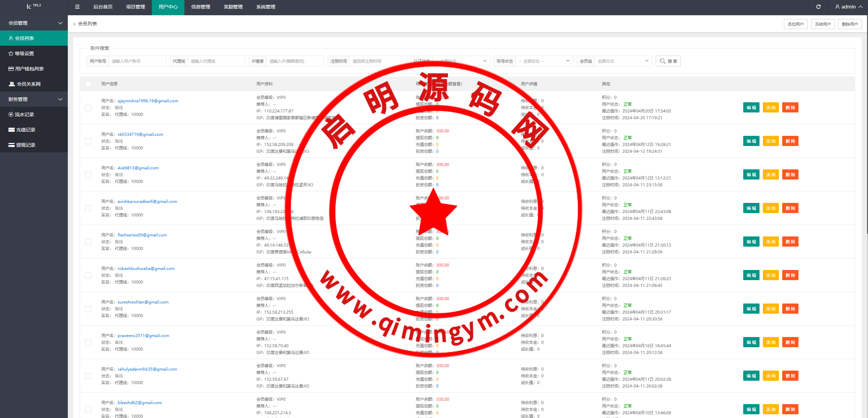
Task: Open 等级设置 star icon item
Action: click(x=11, y=54)
